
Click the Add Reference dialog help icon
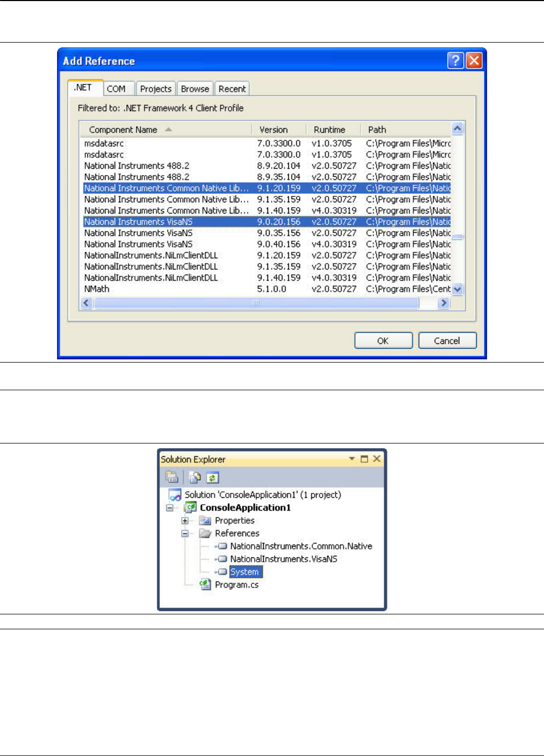tap(456, 61)
